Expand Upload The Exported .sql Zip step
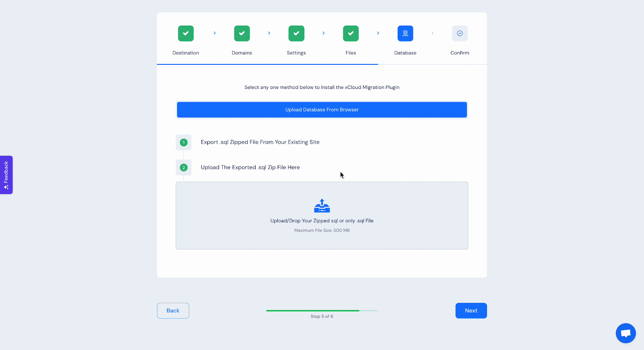The height and width of the screenshot is (350, 644). [250, 167]
